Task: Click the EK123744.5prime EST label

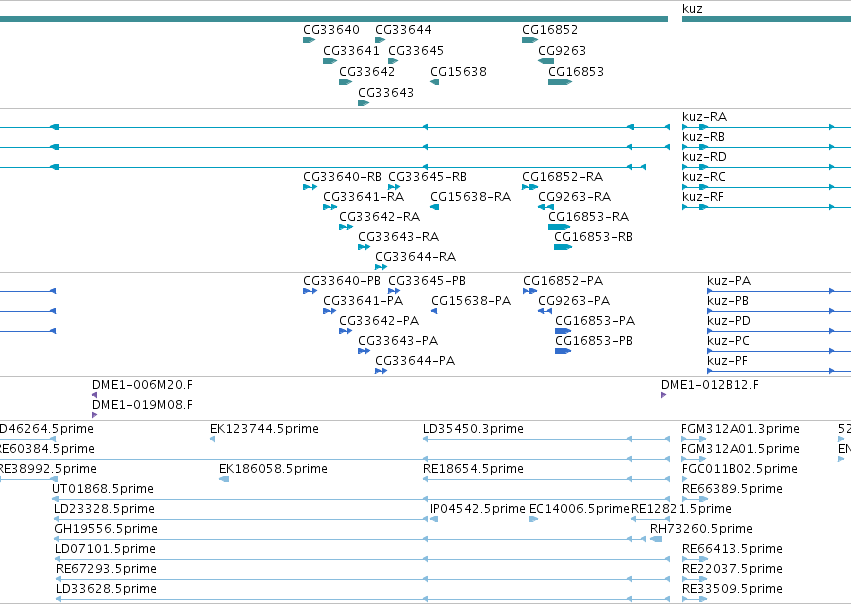Action: (x=264, y=429)
